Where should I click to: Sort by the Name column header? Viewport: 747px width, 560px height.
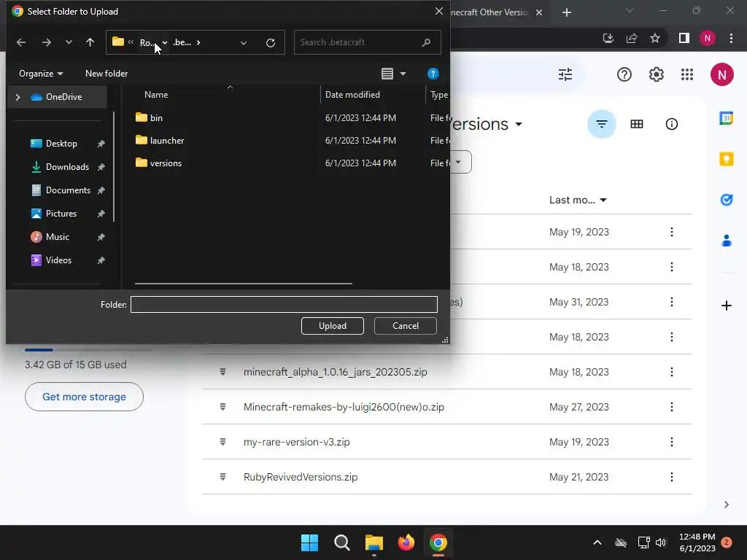[x=156, y=94]
